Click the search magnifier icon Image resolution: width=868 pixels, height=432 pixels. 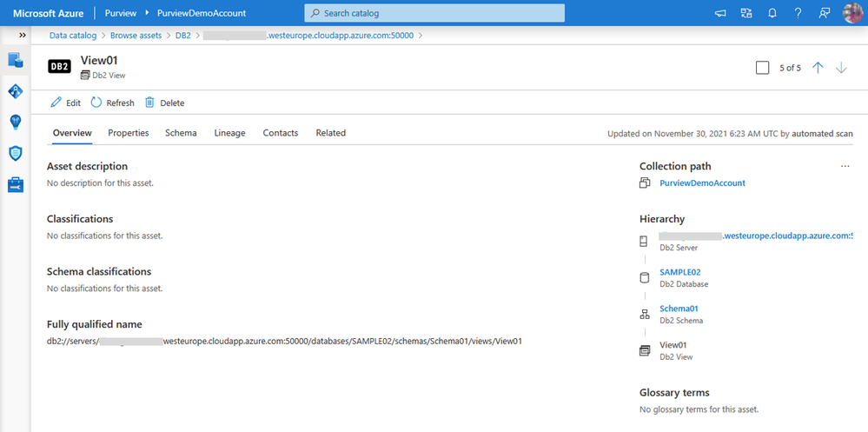point(315,13)
